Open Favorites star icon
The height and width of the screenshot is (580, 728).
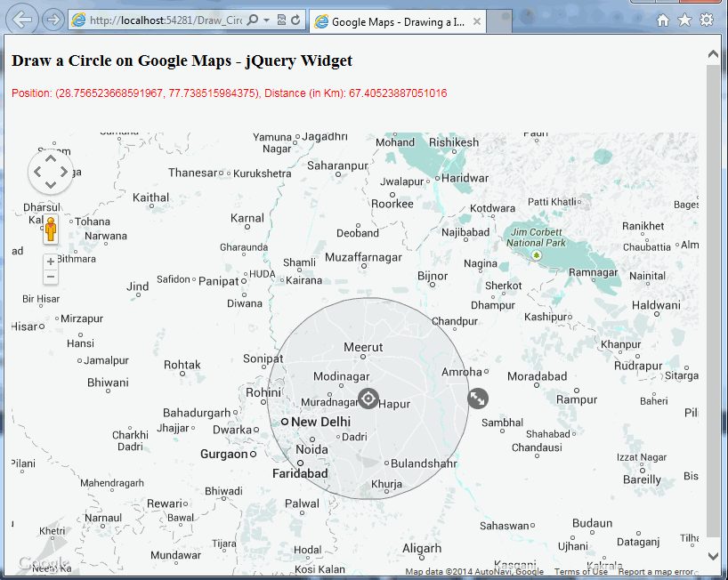pos(684,20)
